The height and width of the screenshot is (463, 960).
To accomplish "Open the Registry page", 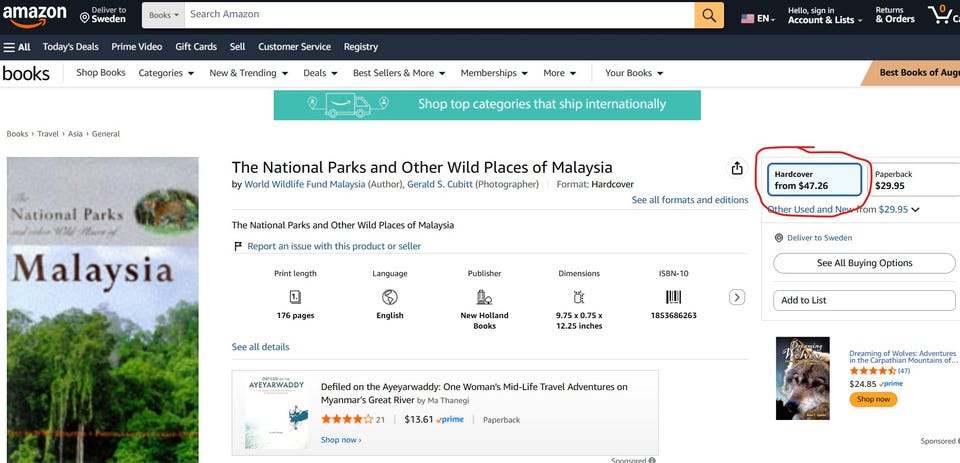I will [x=361, y=47].
